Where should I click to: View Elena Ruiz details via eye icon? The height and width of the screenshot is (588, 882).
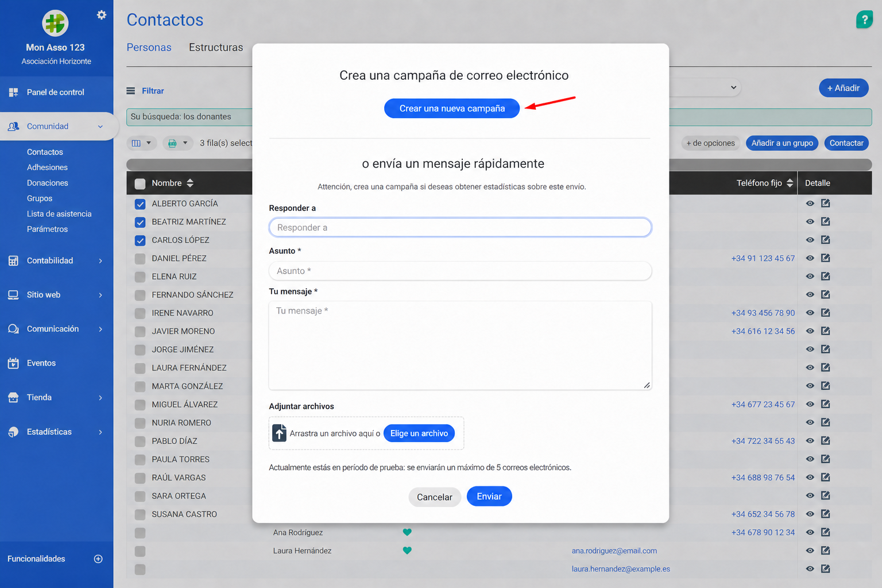810,276
